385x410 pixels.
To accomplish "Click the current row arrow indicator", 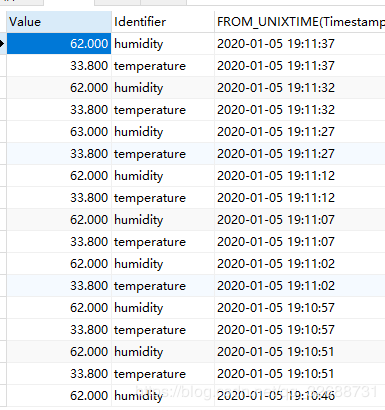I will coord(2,44).
